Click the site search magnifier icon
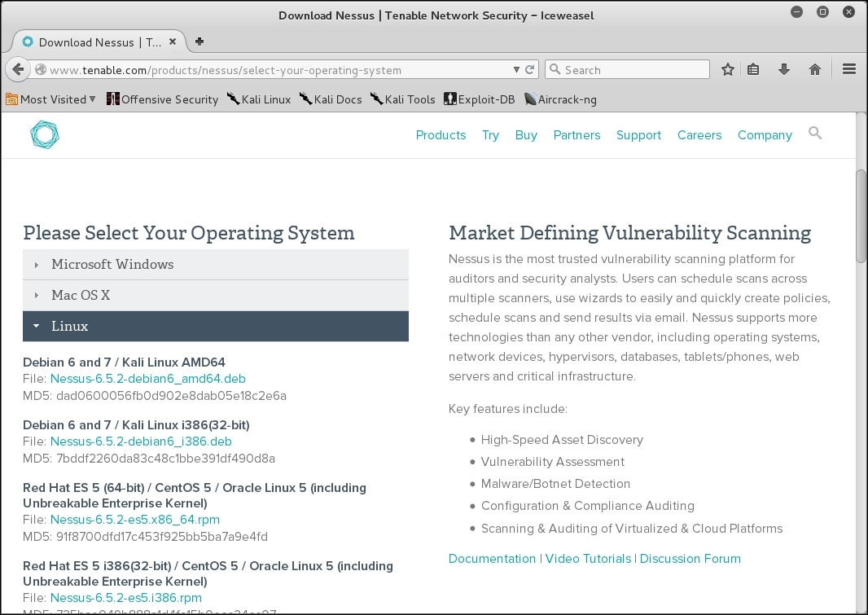The height and width of the screenshot is (615, 868). (x=815, y=133)
